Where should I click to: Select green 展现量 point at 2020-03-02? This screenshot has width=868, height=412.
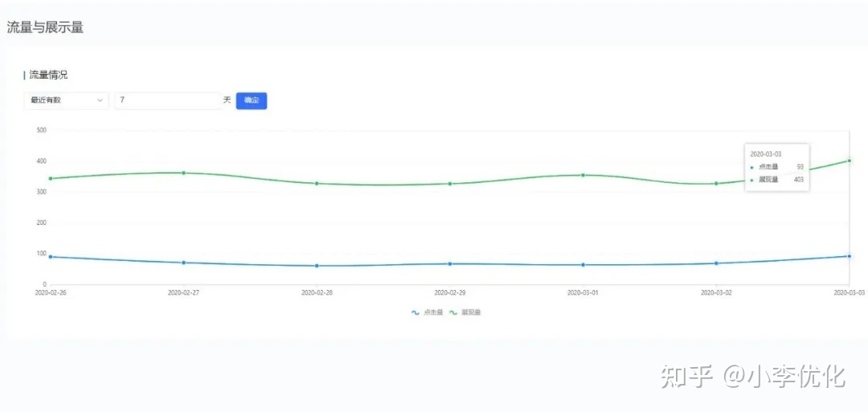(716, 183)
